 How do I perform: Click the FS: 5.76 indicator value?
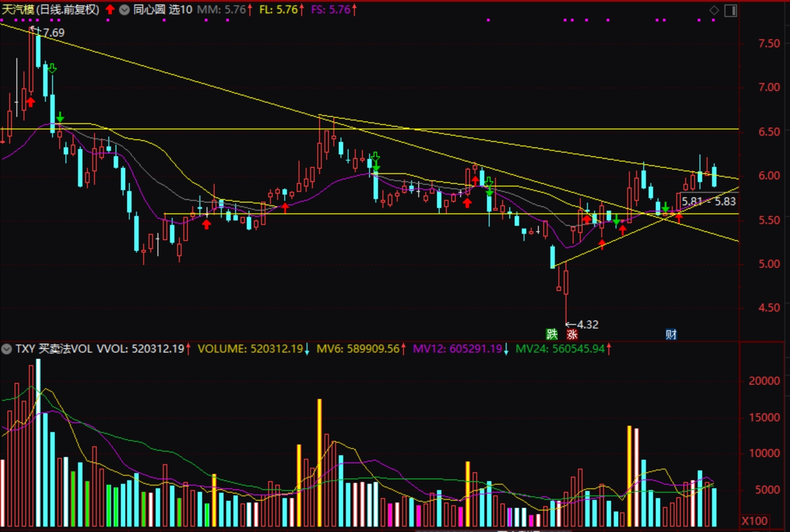[x=331, y=10]
